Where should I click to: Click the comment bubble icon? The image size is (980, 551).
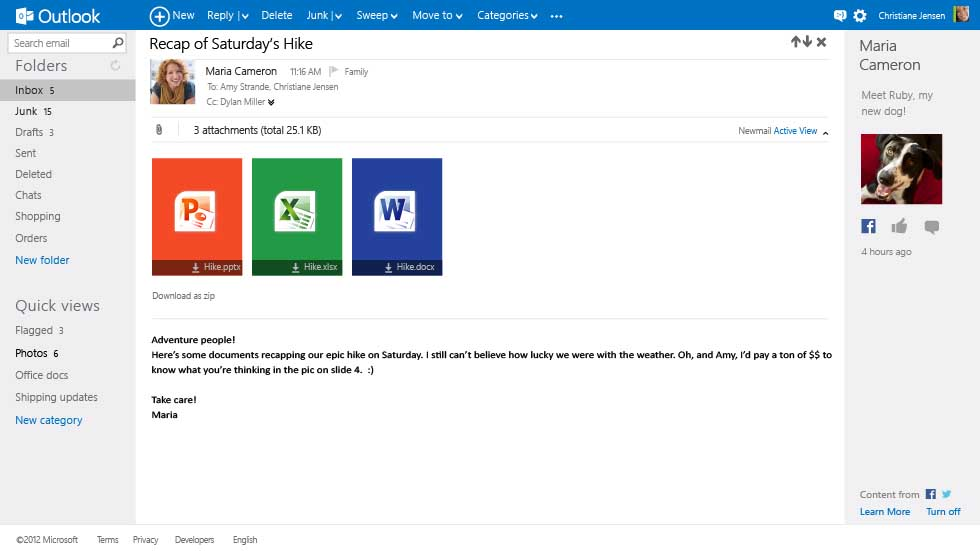pyautogui.click(x=931, y=227)
